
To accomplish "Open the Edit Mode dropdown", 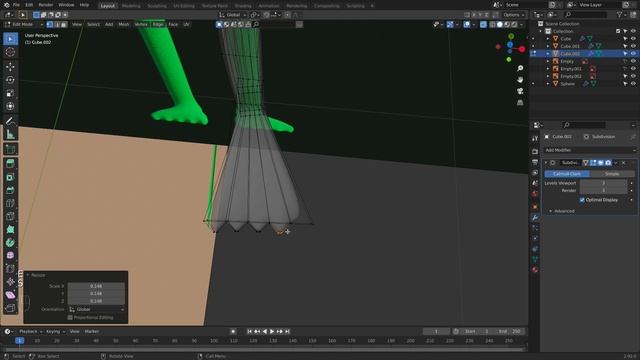I will point(23,24).
